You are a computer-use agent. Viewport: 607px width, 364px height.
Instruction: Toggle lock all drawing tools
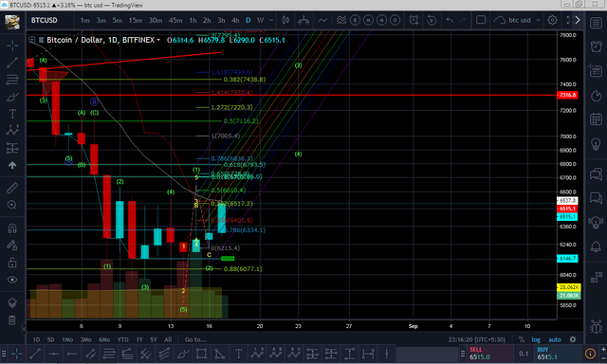[12, 263]
